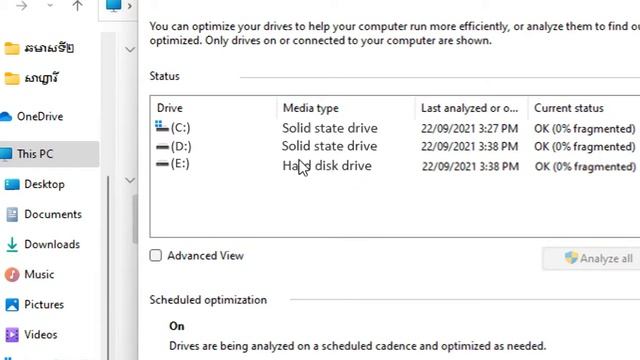640x360 pixels.
Task: Click C: drive's Solid state drive text
Action: 330,128
